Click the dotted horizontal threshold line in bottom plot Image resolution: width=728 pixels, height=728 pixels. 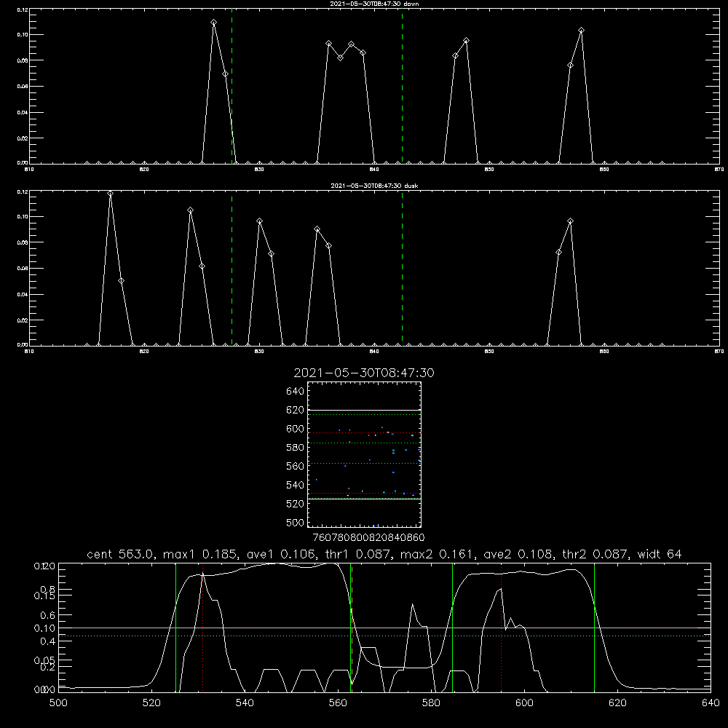[384, 636]
